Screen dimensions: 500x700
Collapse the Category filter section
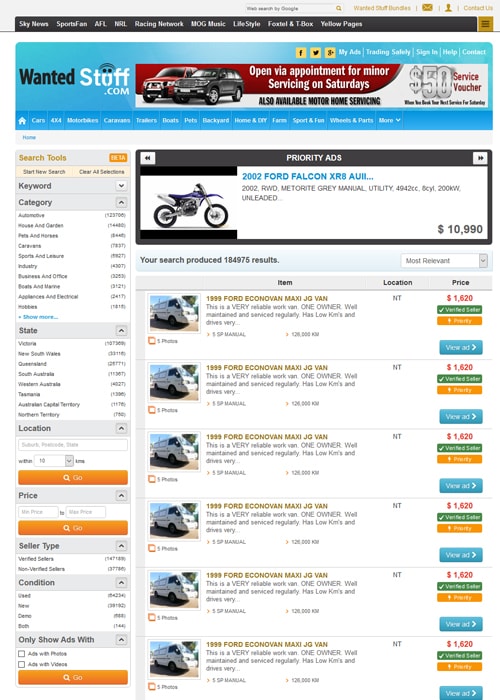click(121, 202)
